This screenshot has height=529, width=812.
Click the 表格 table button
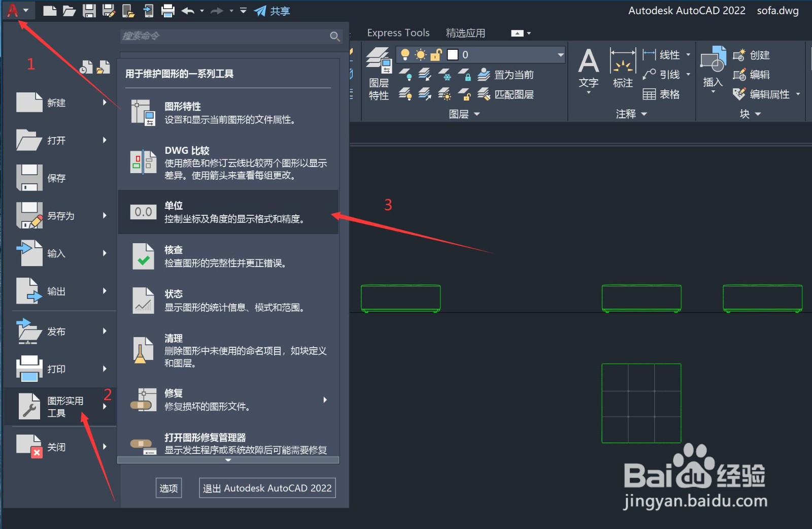[x=661, y=94]
